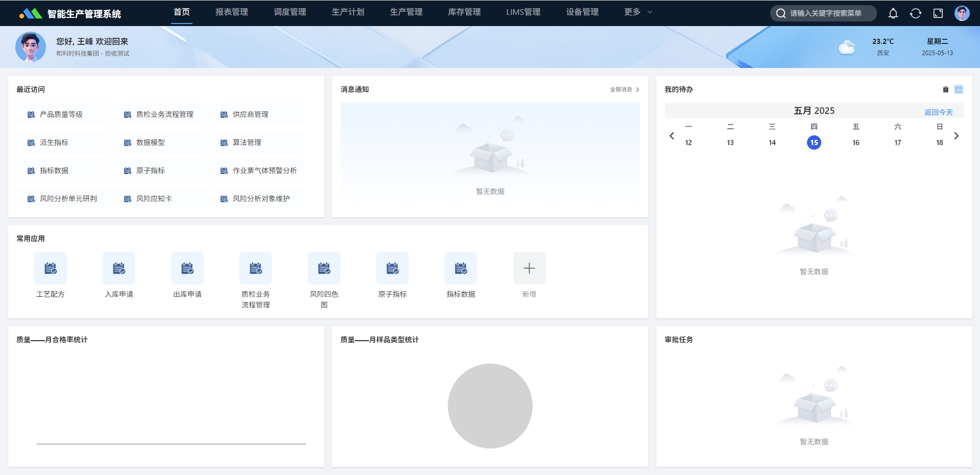Image resolution: width=980 pixels, height=475 pixels.
Task: Go to next week in calendar
Action: tap(956, 136)
